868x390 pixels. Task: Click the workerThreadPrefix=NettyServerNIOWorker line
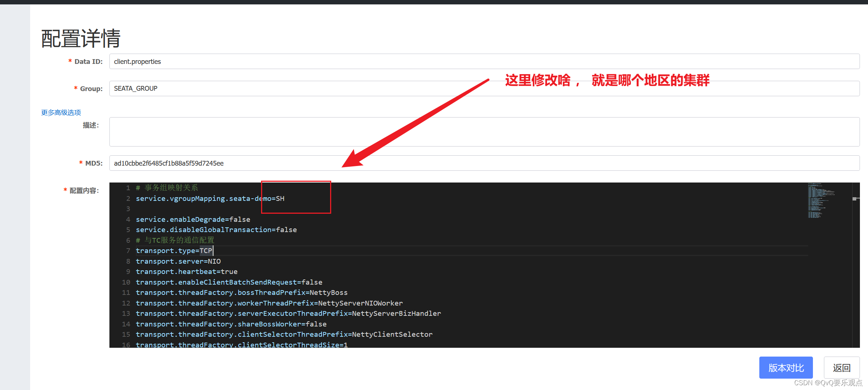tap(269, 303)
